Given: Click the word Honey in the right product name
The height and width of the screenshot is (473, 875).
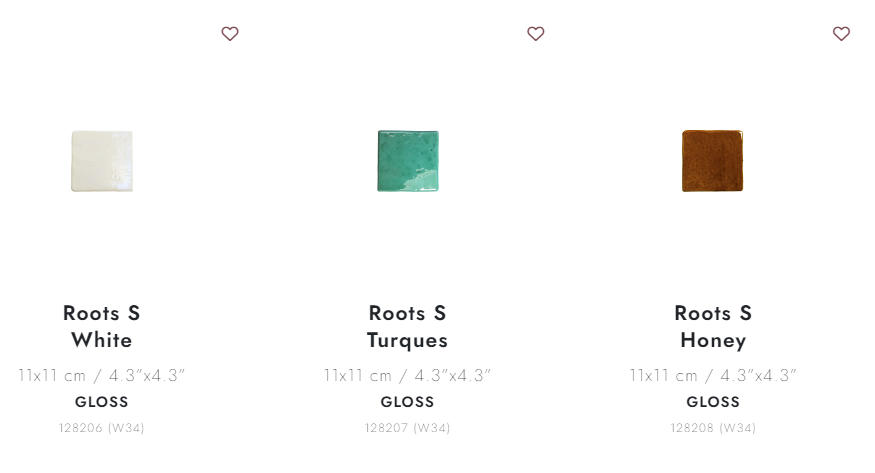Looking at the screenshot, I should click(x=713, y=341).
